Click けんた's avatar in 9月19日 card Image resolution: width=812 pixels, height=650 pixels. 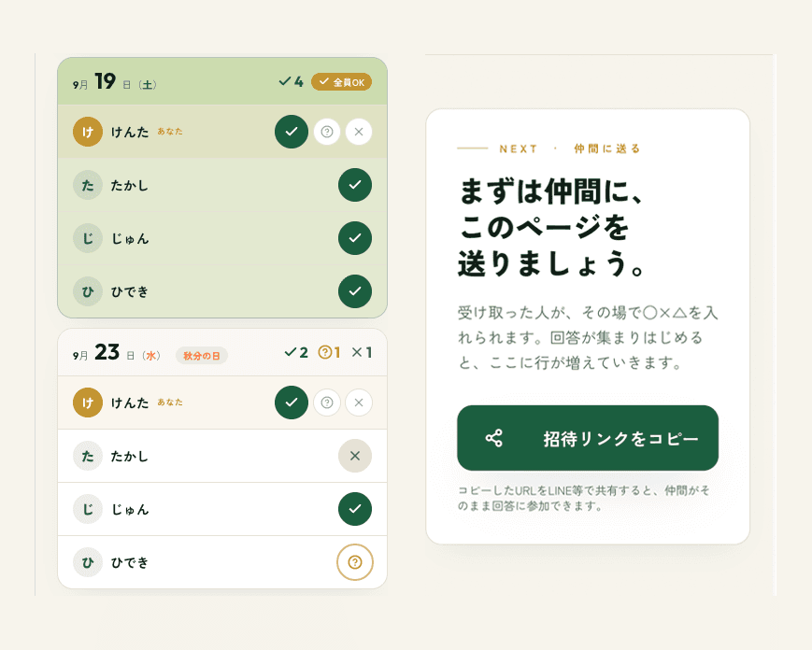pyautogui.click(x=88, y=132)
